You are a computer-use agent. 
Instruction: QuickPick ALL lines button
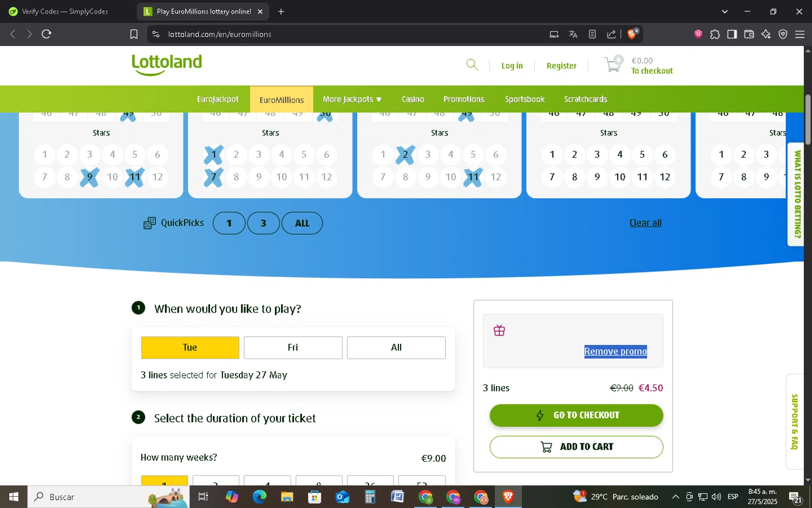(302, 223)
